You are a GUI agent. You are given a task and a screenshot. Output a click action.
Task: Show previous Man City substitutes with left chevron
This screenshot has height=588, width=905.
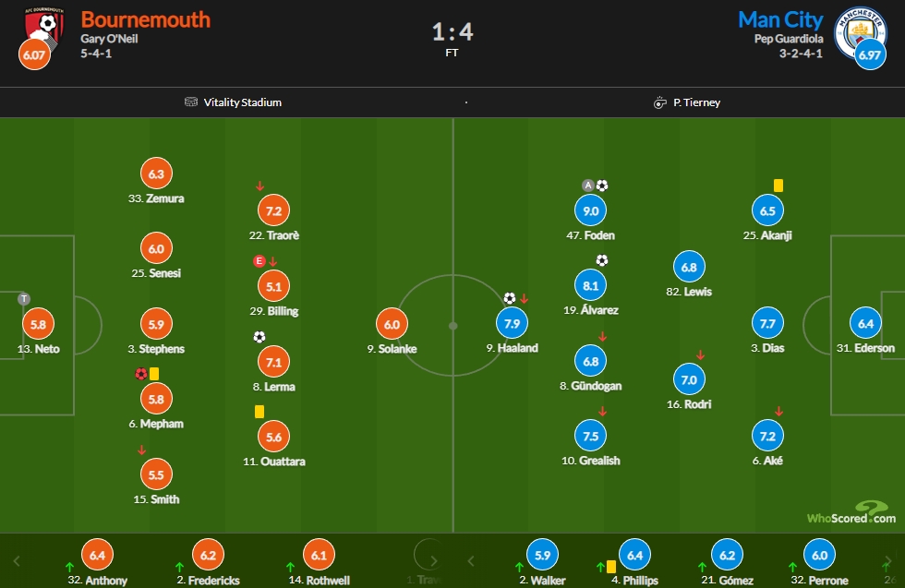point(470,561)
